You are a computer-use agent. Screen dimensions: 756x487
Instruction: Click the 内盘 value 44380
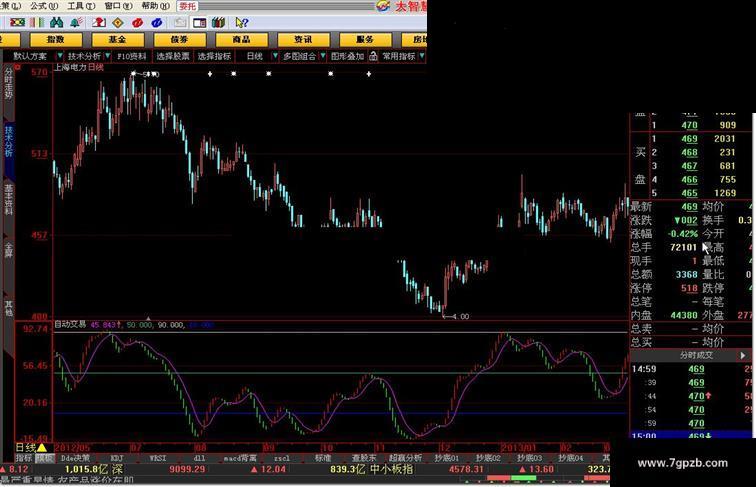pyautogui.click(x=684, y=315)
